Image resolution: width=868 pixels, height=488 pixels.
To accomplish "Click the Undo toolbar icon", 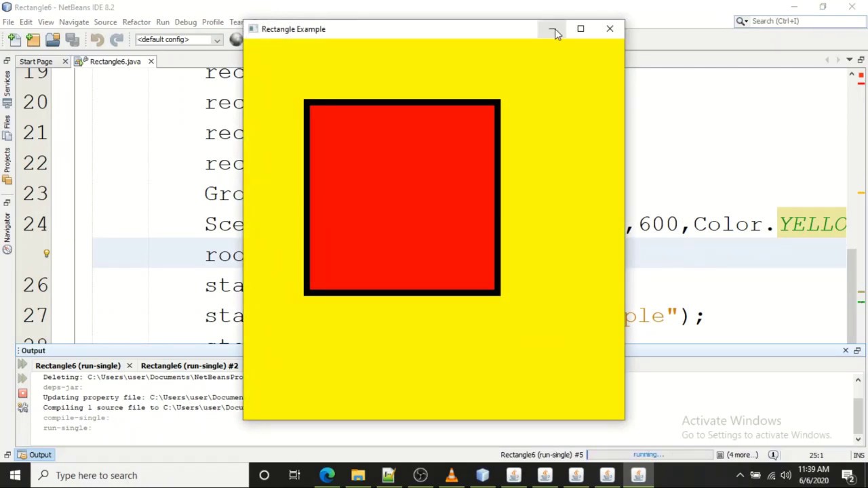I will coord(97,39).
